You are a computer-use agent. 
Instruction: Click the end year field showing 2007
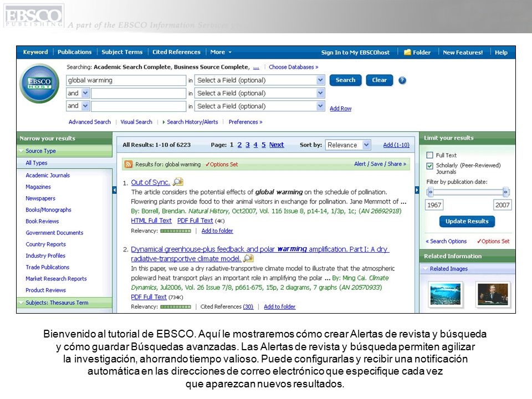click(x=502, y=205)
